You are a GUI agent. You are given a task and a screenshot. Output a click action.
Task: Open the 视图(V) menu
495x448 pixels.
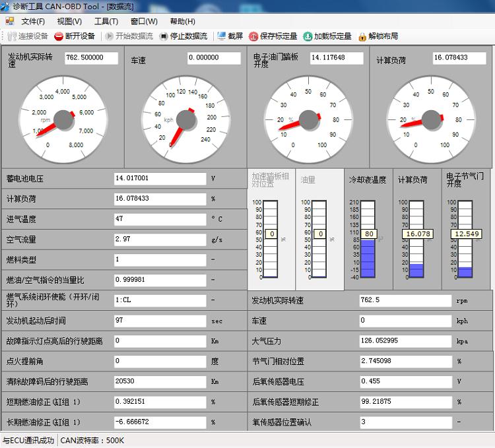tap(69, 21)
